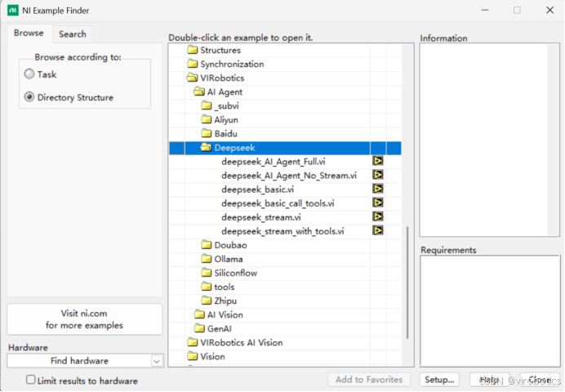Select deepseek_stream_with_tools.vi in the list
The height and width of the screenshot is (392, 565).
(282, 231)
